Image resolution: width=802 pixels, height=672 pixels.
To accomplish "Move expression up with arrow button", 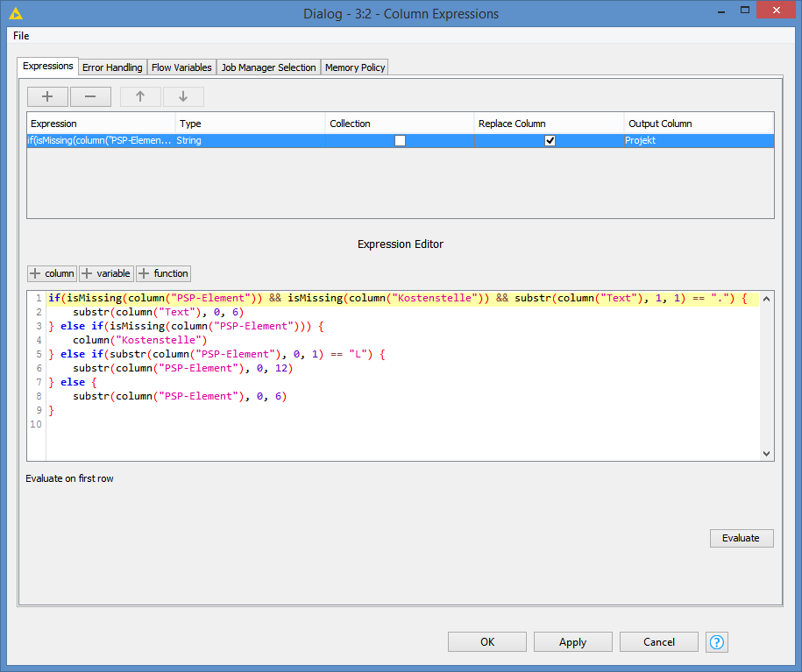I will pyautogui.click(x=140, y=97).
